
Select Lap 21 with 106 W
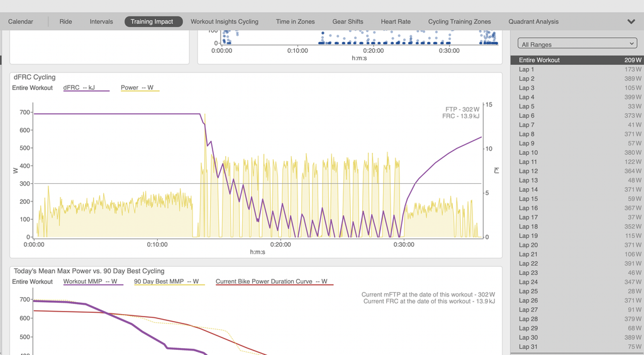coord(577,254)
